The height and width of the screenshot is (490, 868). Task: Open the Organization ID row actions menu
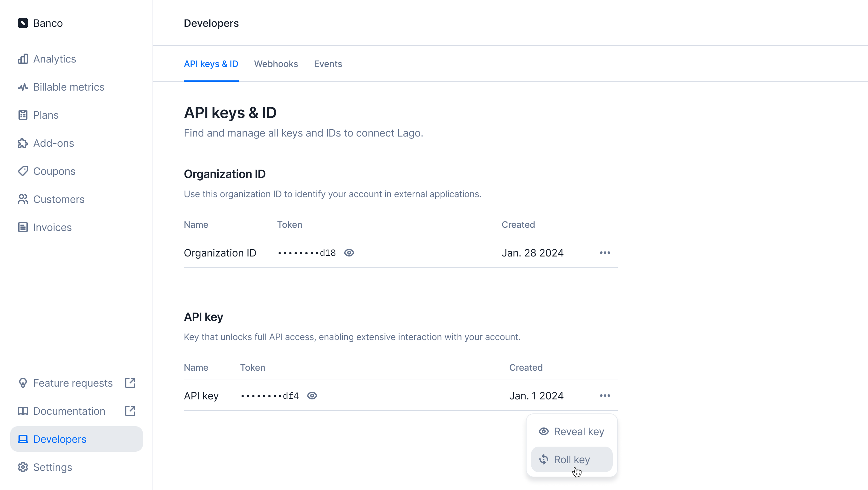(605, 253)
